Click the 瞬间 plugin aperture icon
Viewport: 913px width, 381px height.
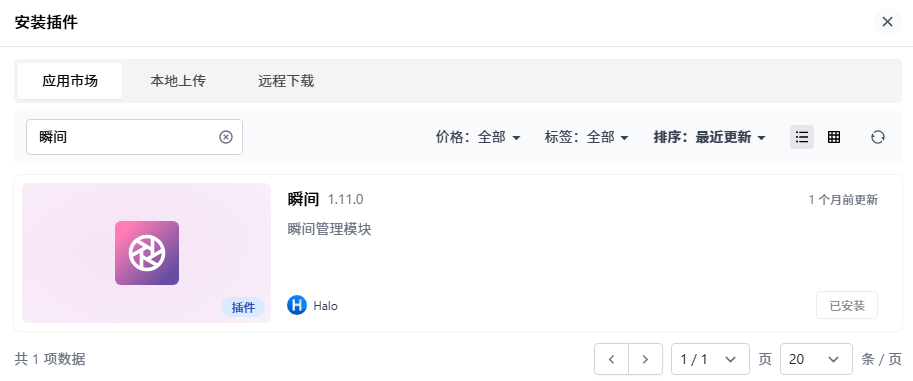(x=147, y=253)
